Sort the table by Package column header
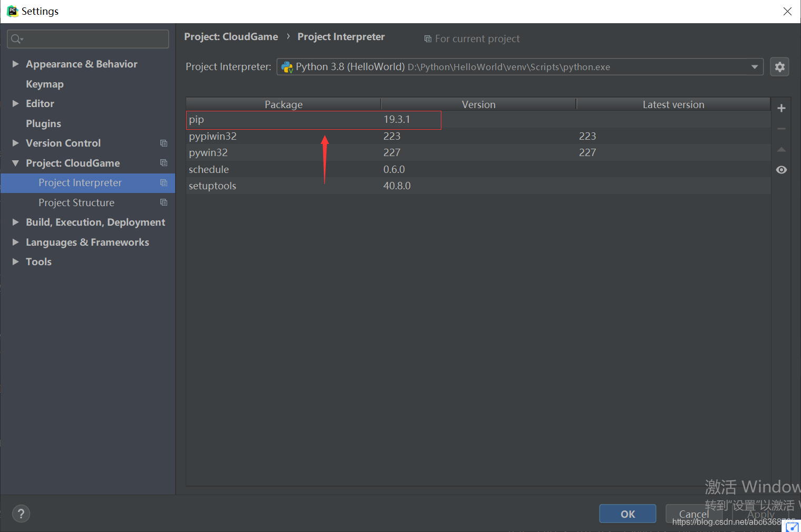This screenshot has height=532, width=801. point(283,104)
